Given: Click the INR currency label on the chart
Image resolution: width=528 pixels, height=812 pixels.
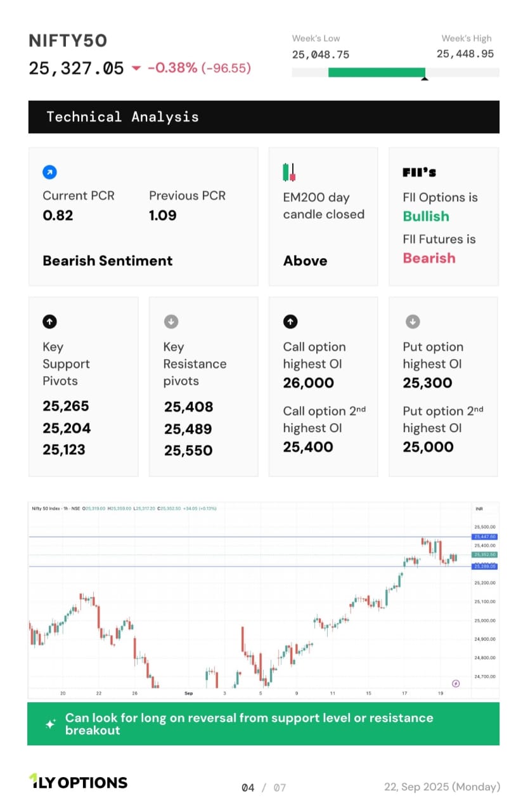Looking at the screenshot, I should point(479,509).
